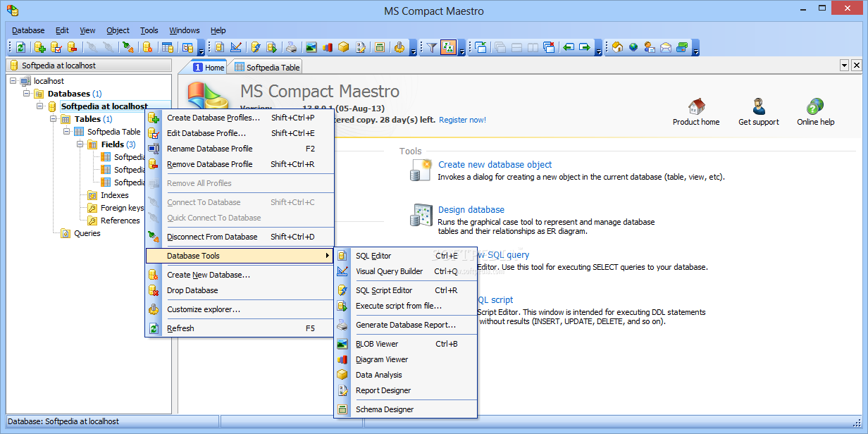Collapse the Softpedia Table node in the tree
Image resolution: width=868 pixels, height=434 pixels.
click(66, 132)
